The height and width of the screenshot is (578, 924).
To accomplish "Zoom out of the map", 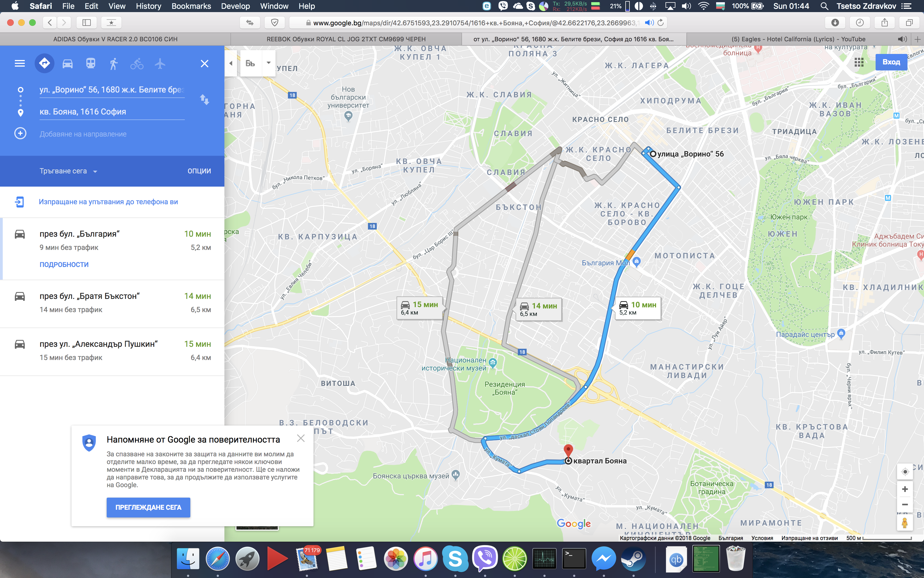I will pyautogui.click(x=904, y=505).
